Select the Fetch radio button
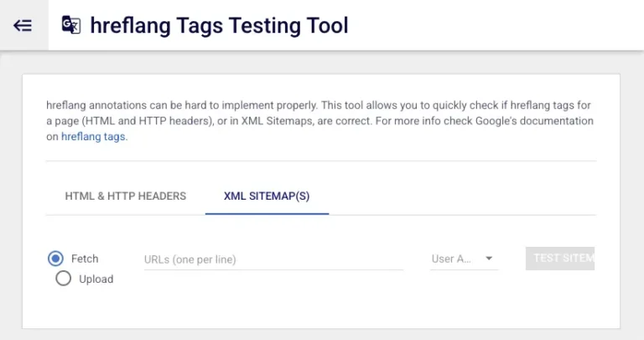 click(55, 259)
